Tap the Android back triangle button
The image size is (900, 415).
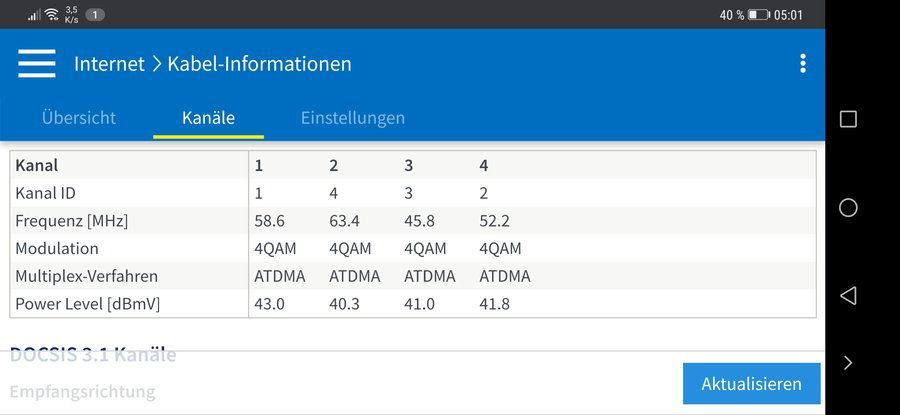click(848, 295)
